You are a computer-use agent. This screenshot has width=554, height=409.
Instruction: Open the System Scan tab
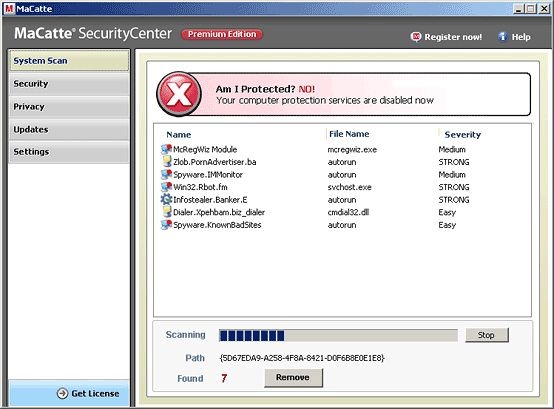69,61
